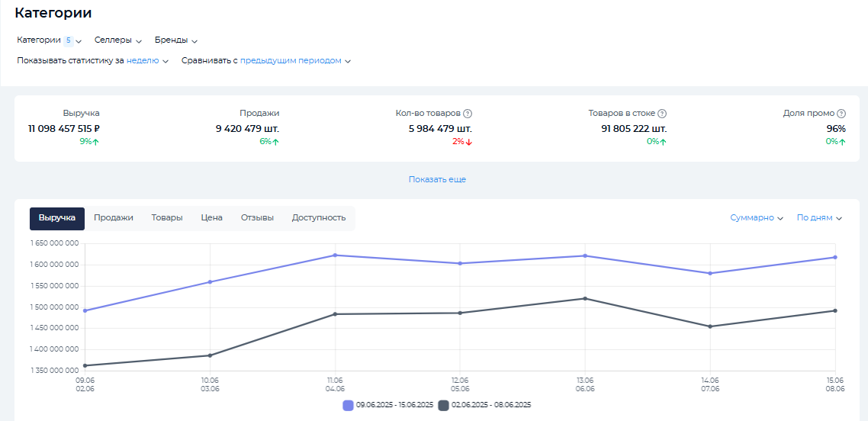
Task: Open the Бренды filter dropdown
Action: click(x=175, y=40)
